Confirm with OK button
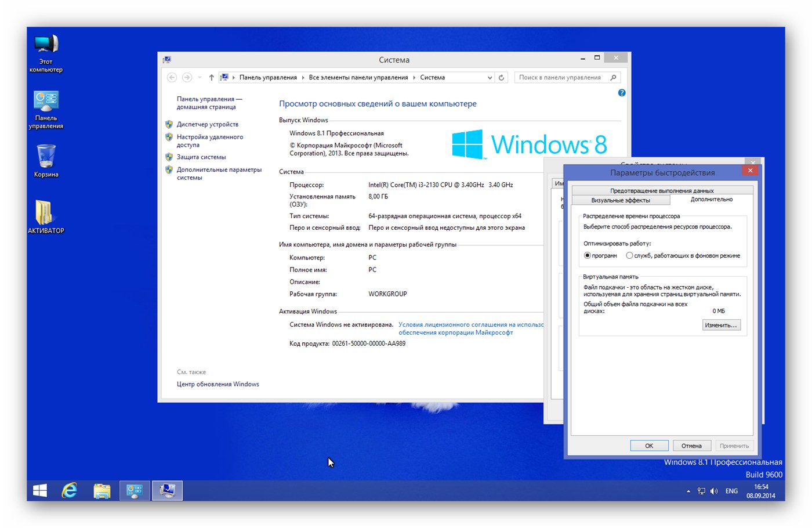This screenshot has height=528, width=812. pyautogui.click(x=649, y=446)
